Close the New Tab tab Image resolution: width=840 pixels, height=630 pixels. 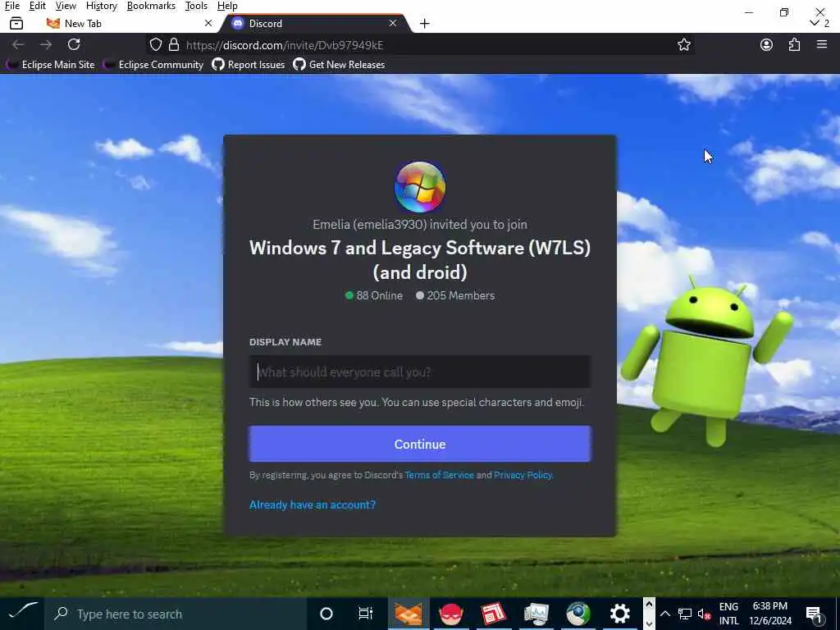click(x=208, y=23)
